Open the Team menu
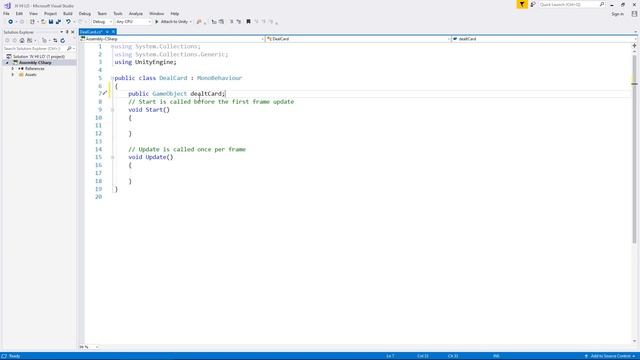640x360 pixels. [102, 14]
